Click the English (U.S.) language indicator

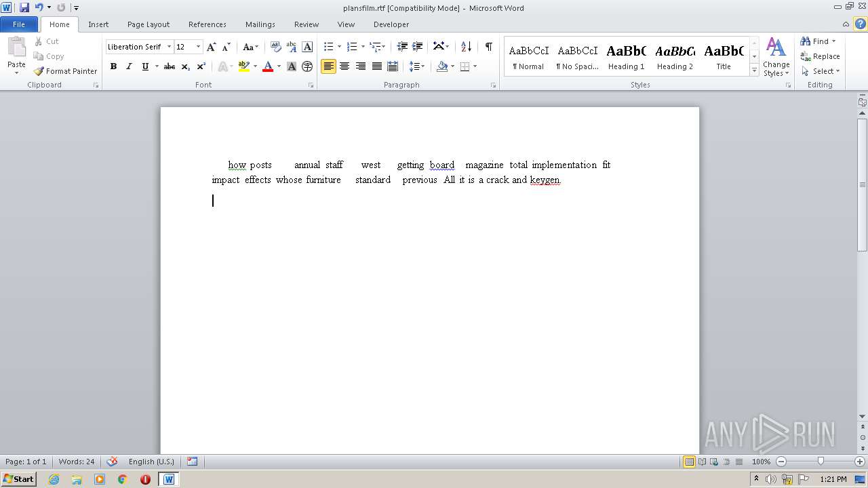[x=151, y=462]
